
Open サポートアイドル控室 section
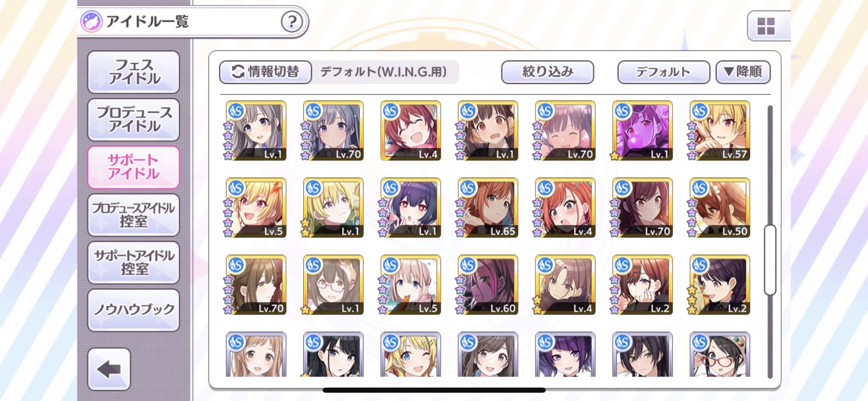click(x=134, y=263)
